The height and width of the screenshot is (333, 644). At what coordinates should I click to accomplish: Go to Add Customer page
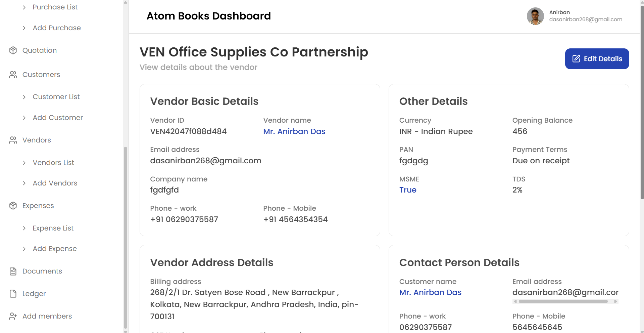click(x=58, y=118)
